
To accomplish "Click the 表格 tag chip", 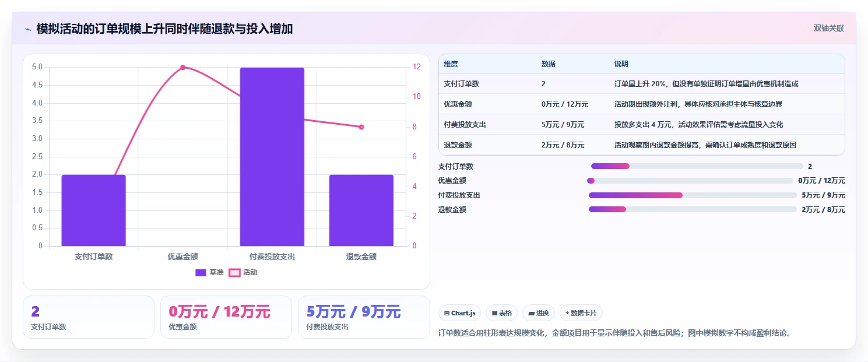I will pyautogui.click(x=501, y=313).
